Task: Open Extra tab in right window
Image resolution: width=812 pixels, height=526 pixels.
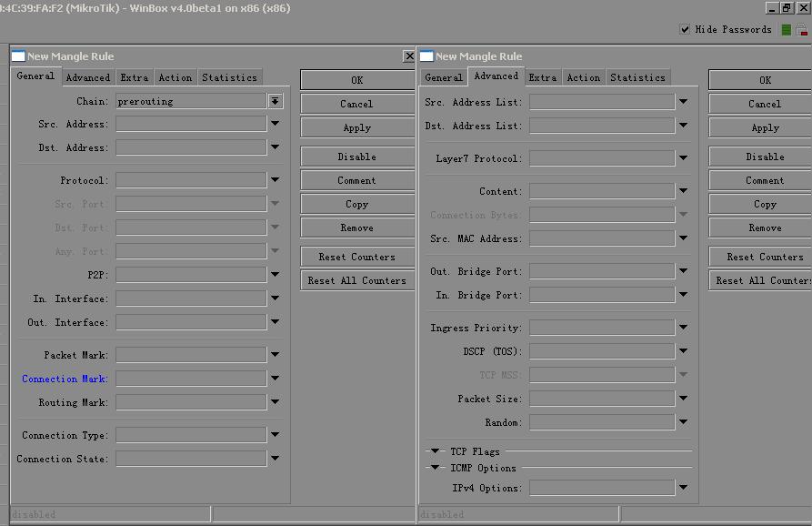Action: point(543,77)
